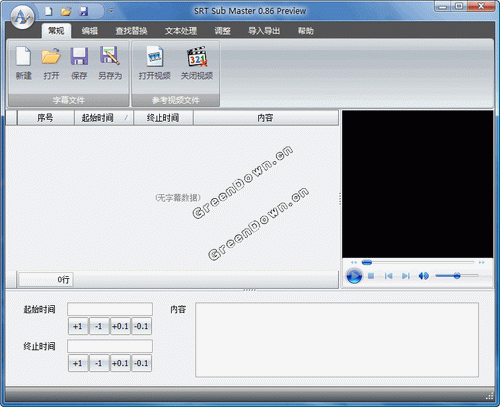Click the quick access New document icon
Viewport: 500px width, 407px height.
[x=49, y=12]
